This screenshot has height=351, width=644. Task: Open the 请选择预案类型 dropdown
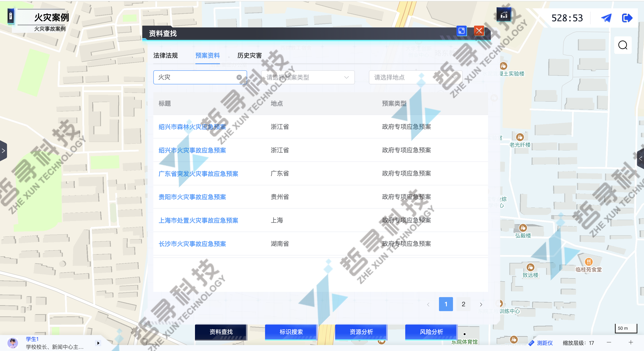pos(308,77)
